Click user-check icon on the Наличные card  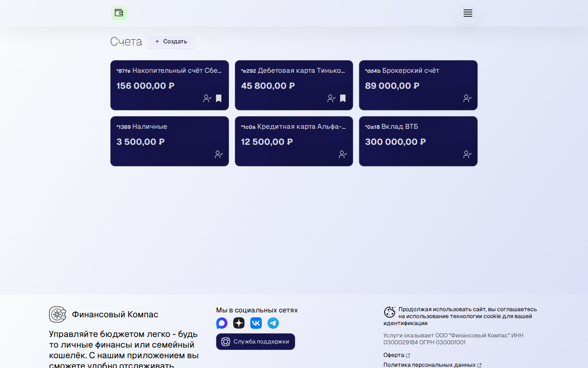[x=219, y=155]
